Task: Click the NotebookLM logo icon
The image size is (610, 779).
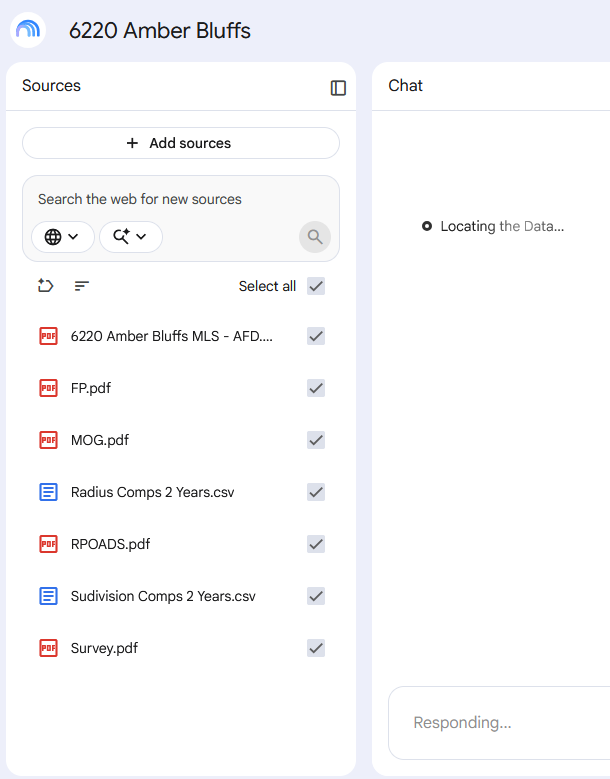Action: pos(28,30)
